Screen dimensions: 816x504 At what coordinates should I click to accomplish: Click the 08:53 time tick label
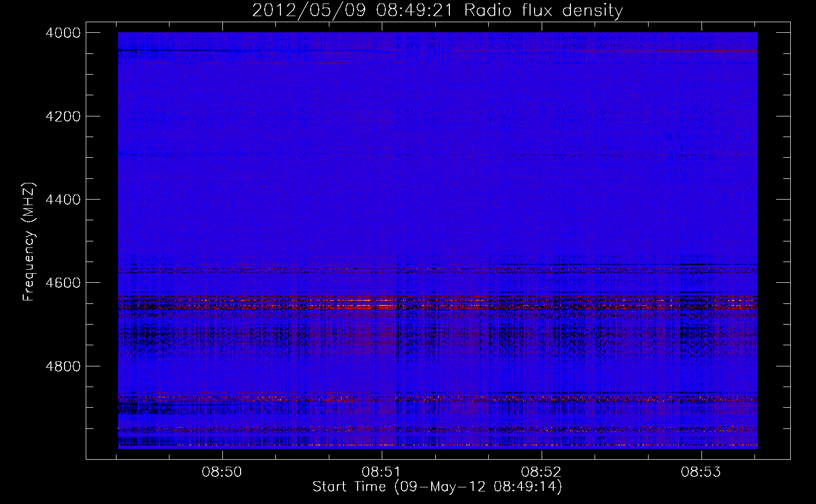[701, 472]
